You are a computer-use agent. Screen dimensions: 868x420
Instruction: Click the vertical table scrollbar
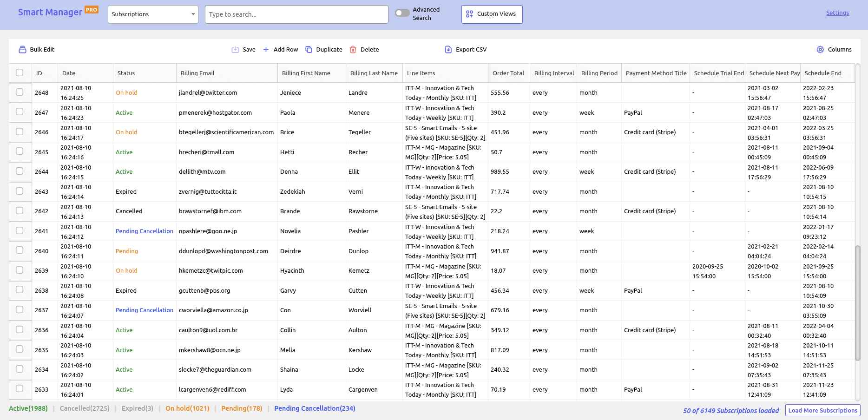tap(858, 303)
